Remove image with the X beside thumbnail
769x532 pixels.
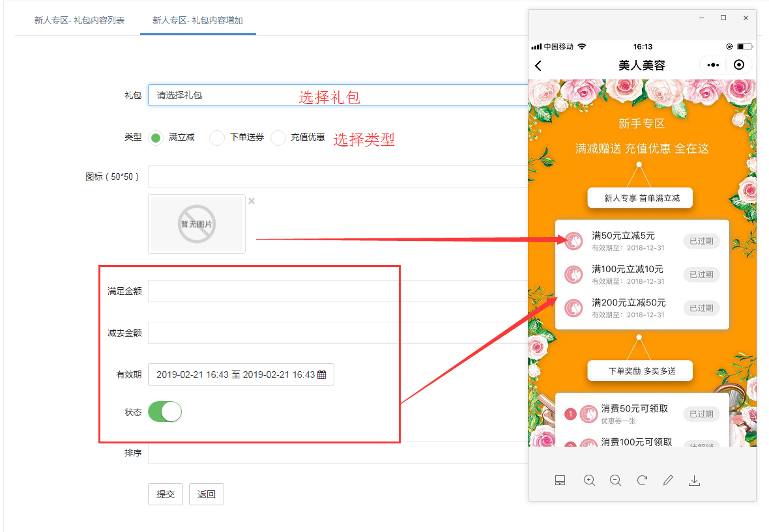click(x=252, y=201)
